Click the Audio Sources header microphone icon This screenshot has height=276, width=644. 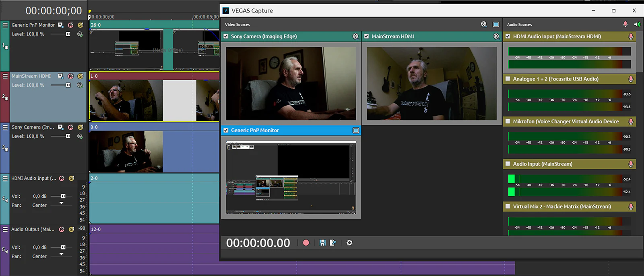pyautogui.click(x=625, y=24)
